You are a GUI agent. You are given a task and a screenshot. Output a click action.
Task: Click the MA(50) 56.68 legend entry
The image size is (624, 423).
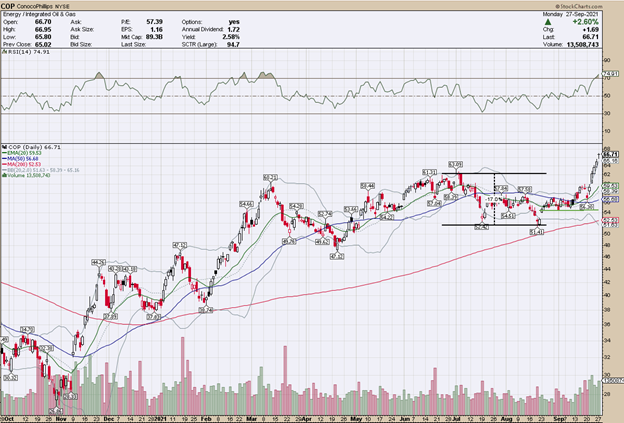23,159
